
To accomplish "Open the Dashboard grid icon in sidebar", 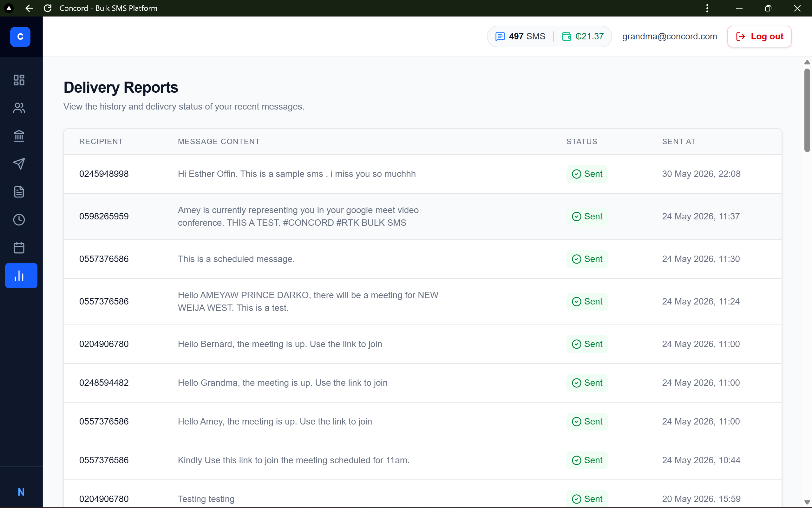I will coord(19,80).
